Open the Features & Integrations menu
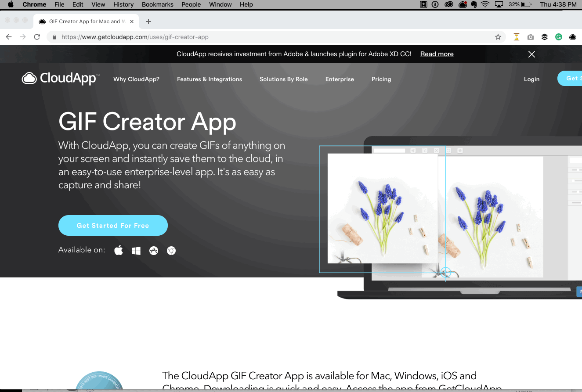 [210, 79]
